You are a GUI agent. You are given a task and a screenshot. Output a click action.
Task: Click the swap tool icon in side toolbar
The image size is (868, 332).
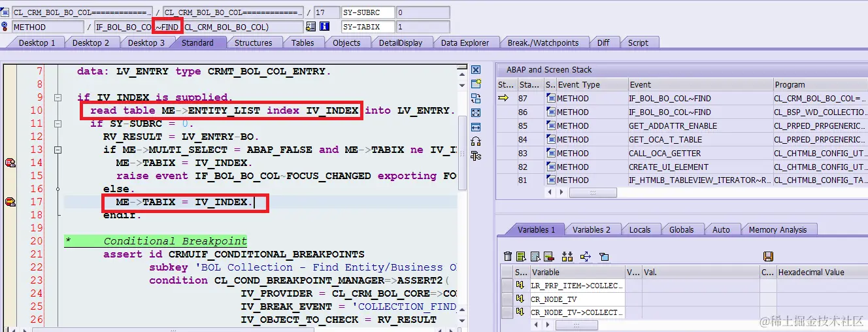point(476,98)
